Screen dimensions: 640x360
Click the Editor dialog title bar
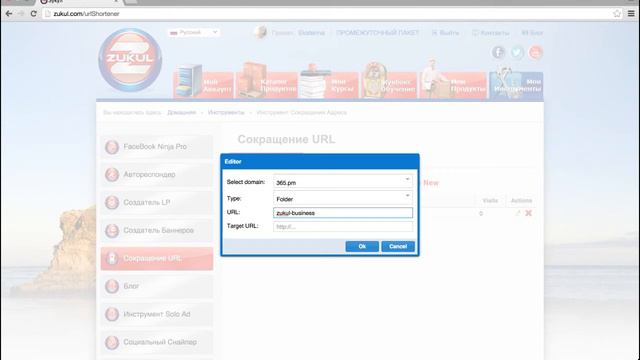pos(320,162)
